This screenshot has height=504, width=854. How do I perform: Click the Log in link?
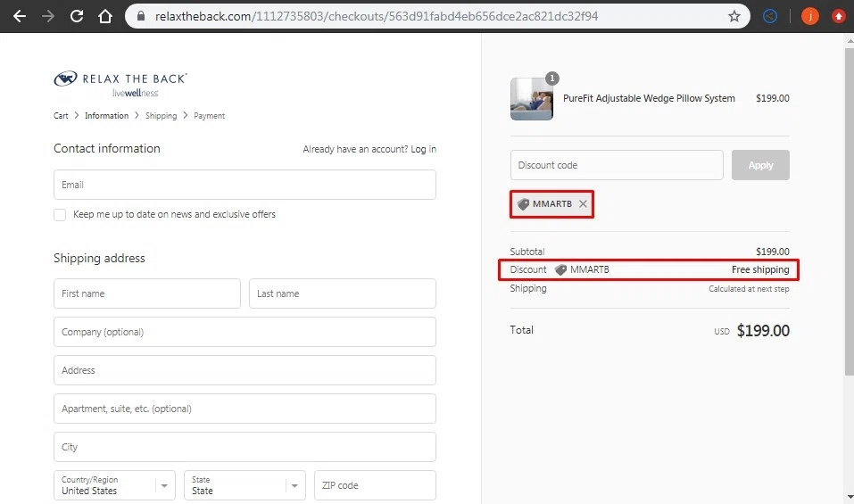(423, 149)
